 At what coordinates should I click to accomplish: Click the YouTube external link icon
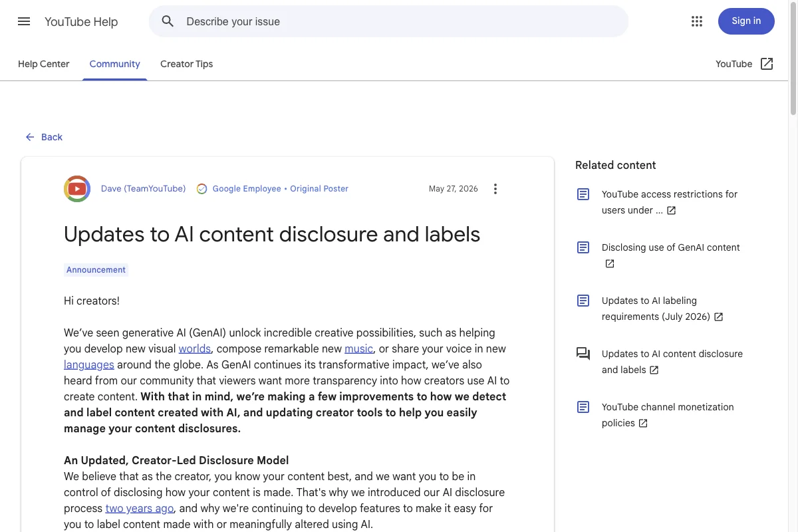[767, 64]
